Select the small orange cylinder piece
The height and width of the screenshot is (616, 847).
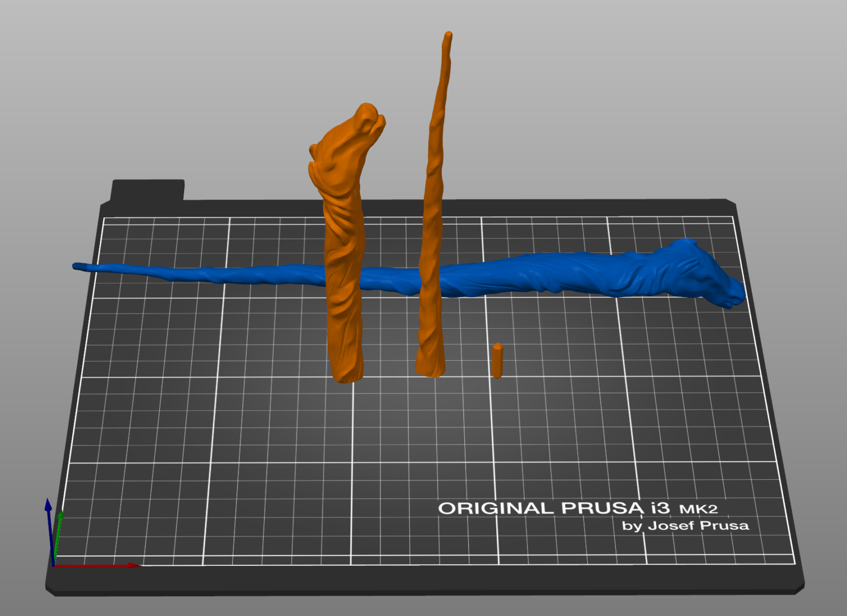497,361
